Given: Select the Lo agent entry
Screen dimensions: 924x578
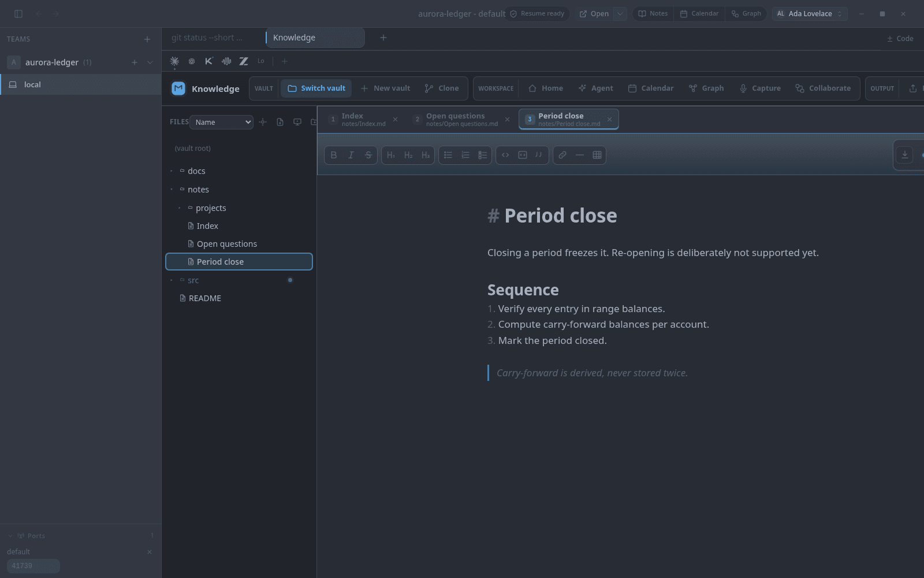Looking at the screenshot, I should 261,61.
